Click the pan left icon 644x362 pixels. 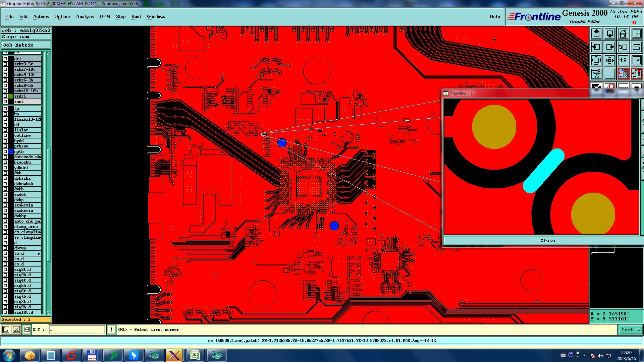point(596,47)
